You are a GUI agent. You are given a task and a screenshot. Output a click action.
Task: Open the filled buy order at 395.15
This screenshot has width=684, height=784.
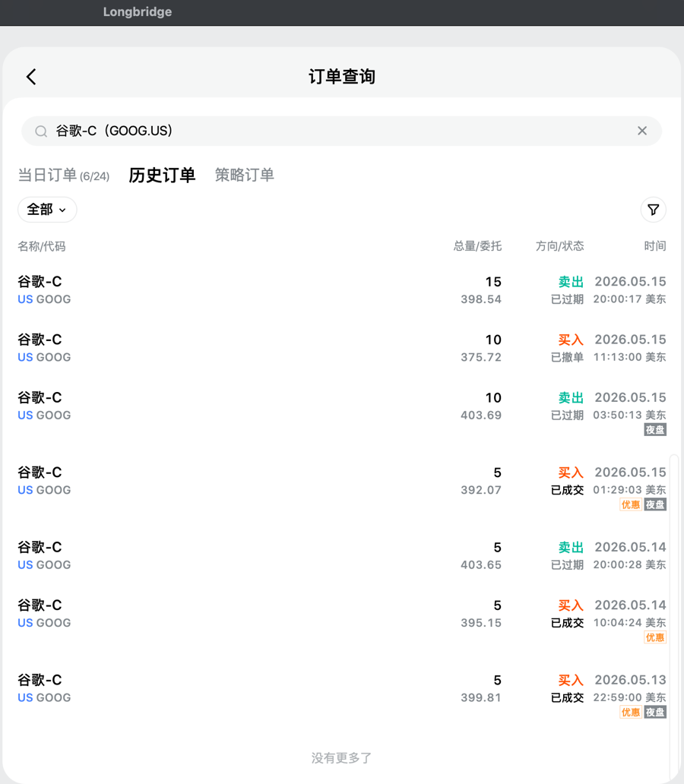342,619
